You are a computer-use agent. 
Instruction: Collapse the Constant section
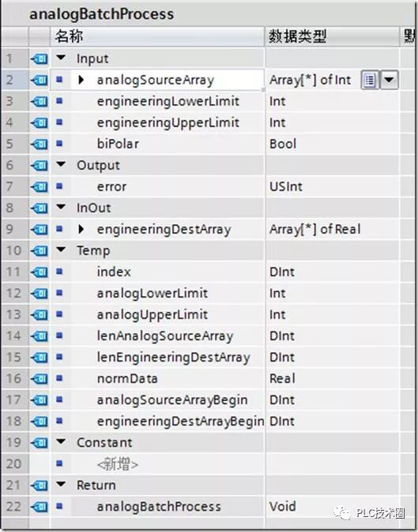61,441
